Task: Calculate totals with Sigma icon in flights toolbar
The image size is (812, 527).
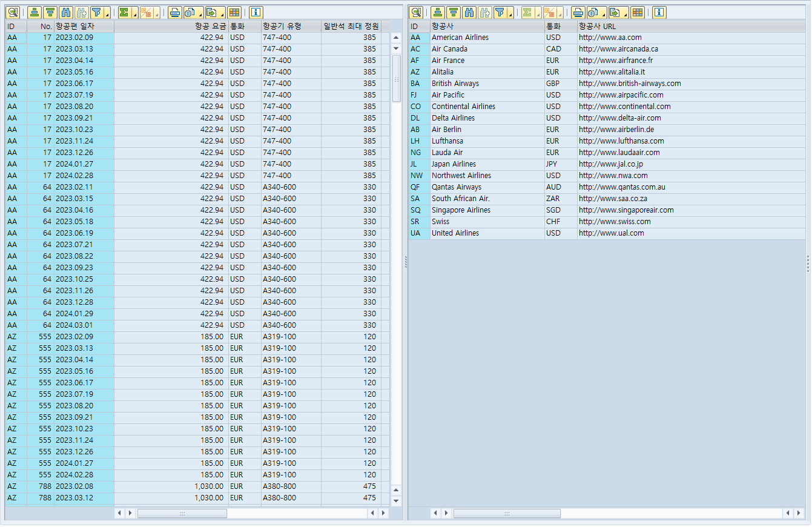Action: coord(124,12)
